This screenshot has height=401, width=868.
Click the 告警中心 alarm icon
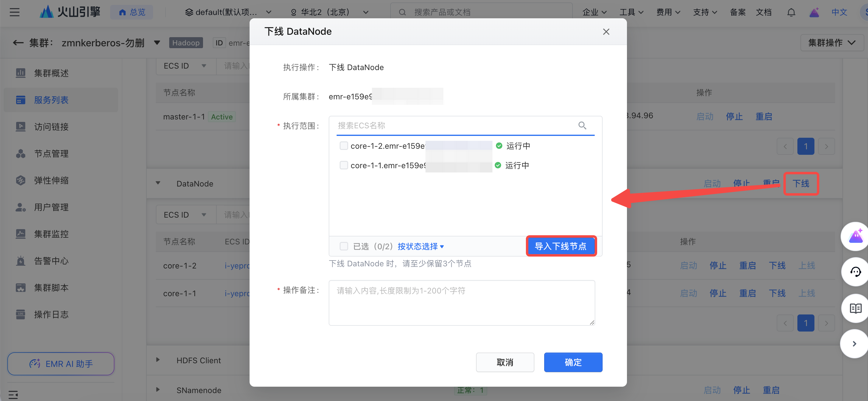21,261
